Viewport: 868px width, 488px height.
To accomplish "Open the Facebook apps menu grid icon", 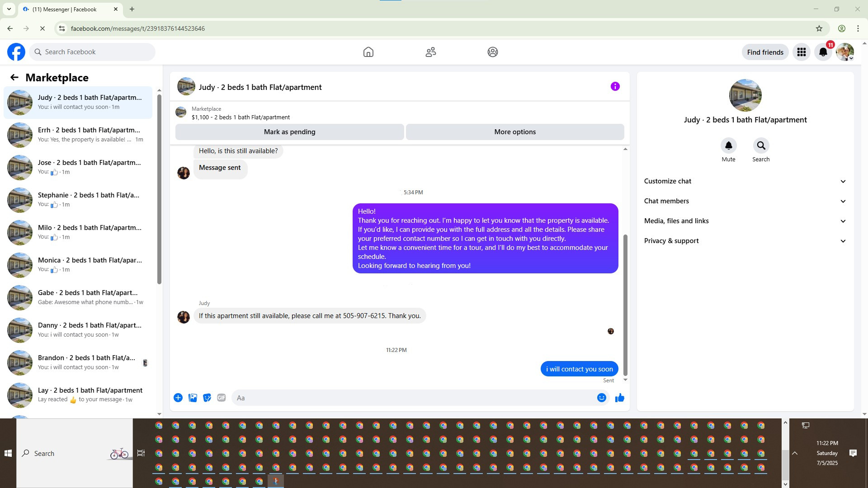I will (x=801, y=52).
